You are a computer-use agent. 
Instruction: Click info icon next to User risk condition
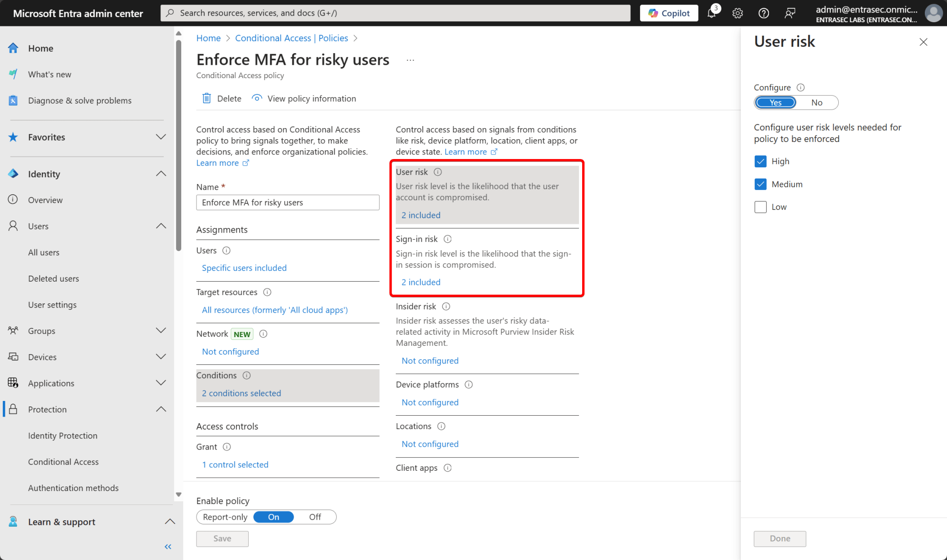coord(438,172)
